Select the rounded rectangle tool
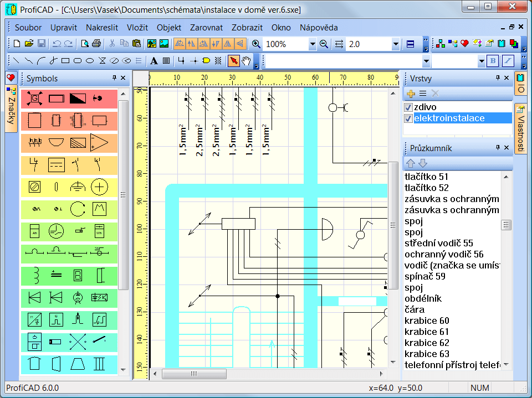The height and width of the screenshot is (398, 532). 78,61
